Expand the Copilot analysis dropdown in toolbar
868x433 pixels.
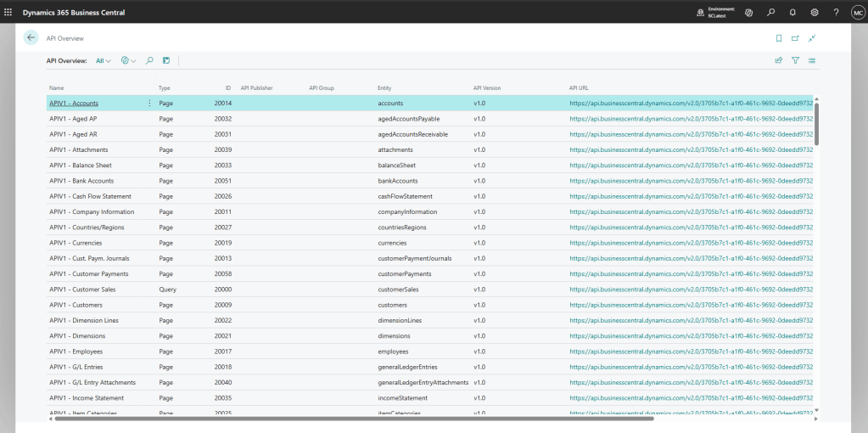[x=128, y=61]
